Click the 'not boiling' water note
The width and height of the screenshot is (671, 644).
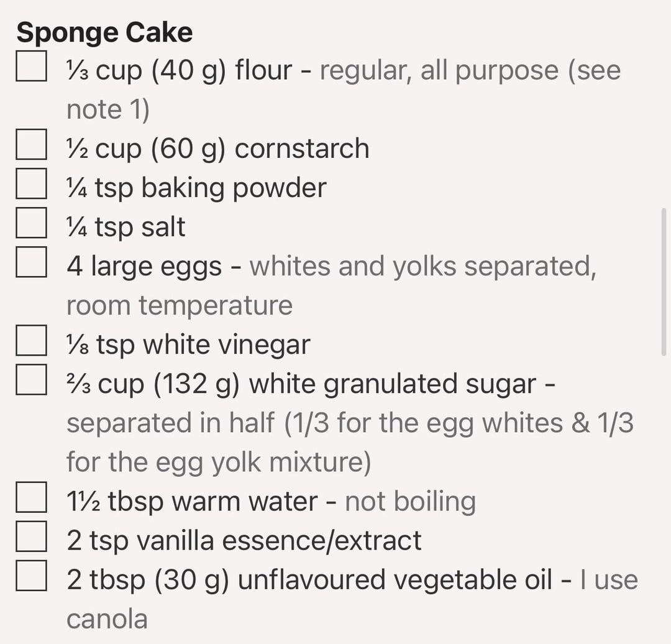[x=411, y=501]
